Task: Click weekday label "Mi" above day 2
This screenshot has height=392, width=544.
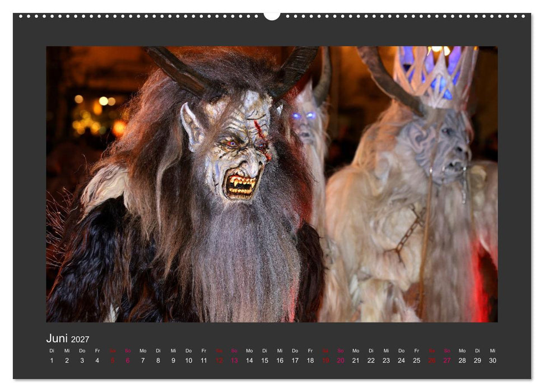Action: click(67, 351)
